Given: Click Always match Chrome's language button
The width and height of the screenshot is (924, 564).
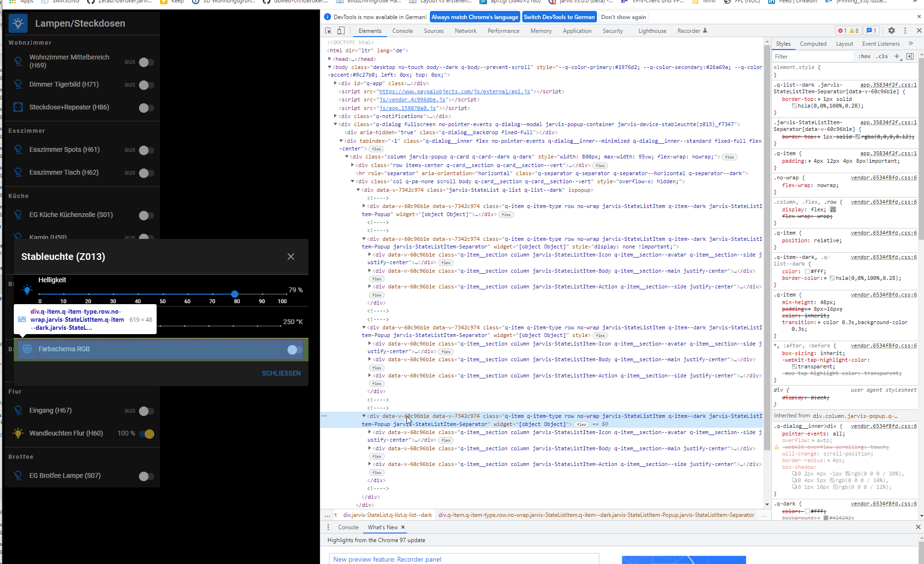Looking at the screenshot, I should coord(475,17).
